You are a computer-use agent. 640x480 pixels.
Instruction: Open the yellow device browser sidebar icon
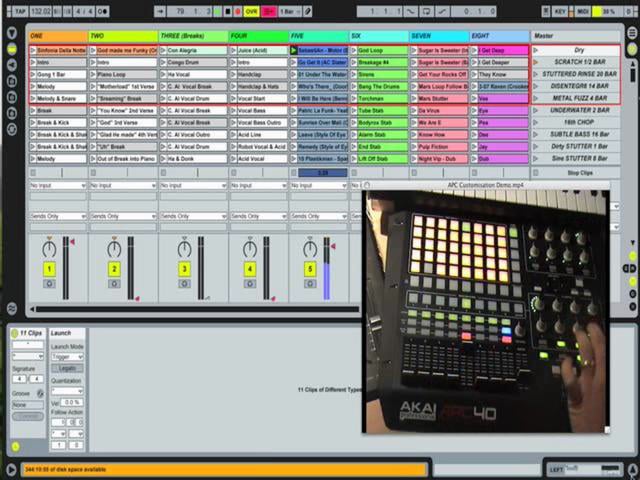12,49
